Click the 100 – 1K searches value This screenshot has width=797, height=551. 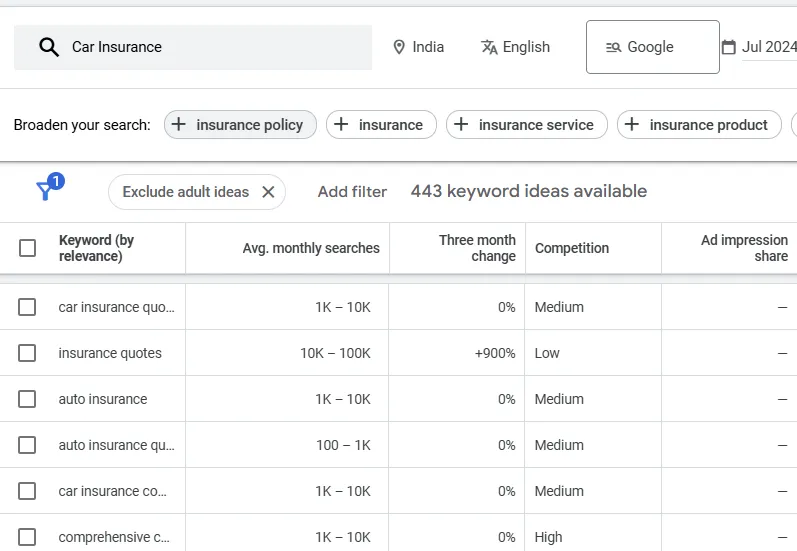pos(344,445)
